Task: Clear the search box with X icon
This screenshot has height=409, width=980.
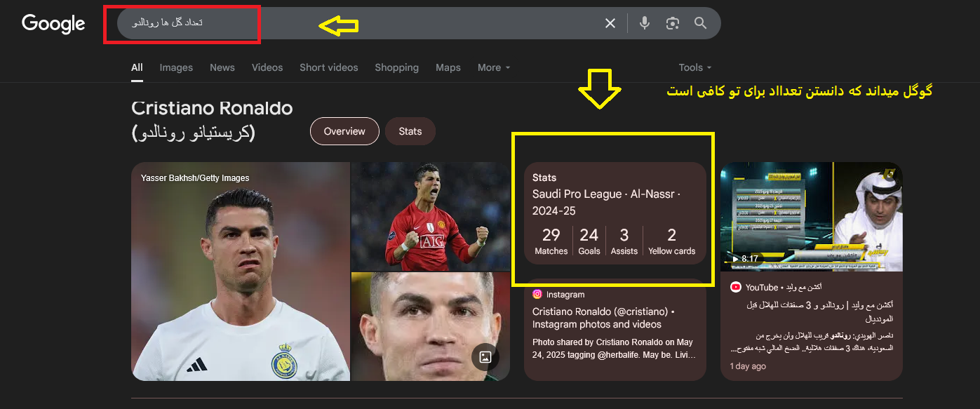Action: point(610,23)
